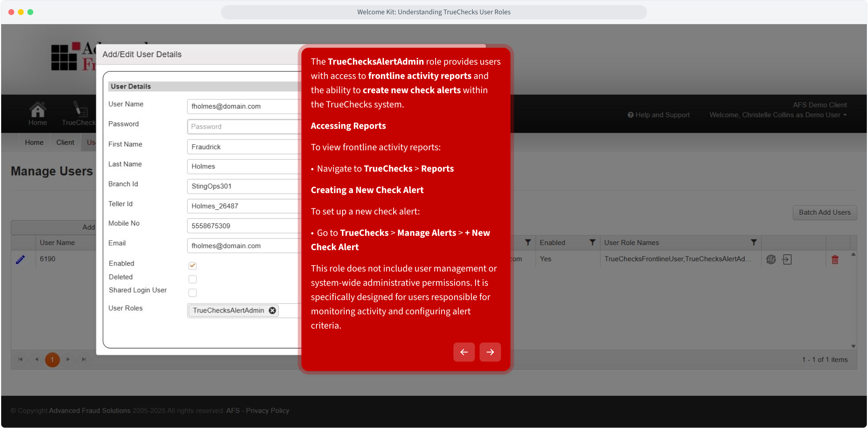Click the yellow macOS minimize window button
Screen dimensions: 868x428
click(x=21, y=12)
